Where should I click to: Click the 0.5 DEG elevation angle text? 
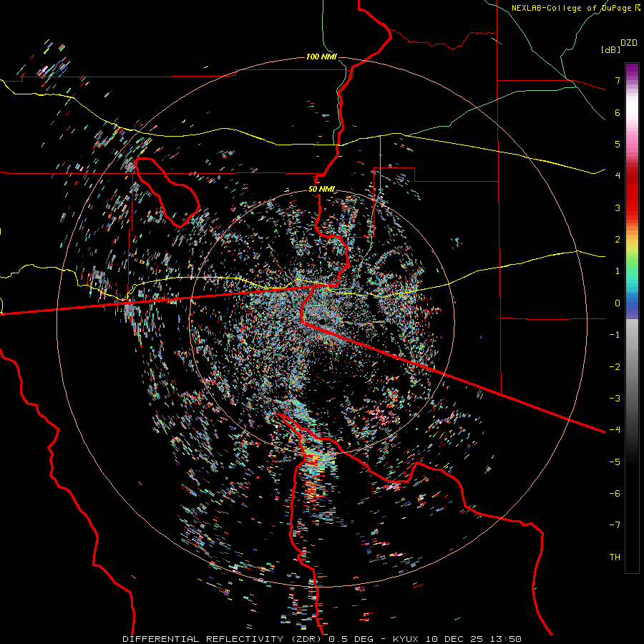click(353, 639)
